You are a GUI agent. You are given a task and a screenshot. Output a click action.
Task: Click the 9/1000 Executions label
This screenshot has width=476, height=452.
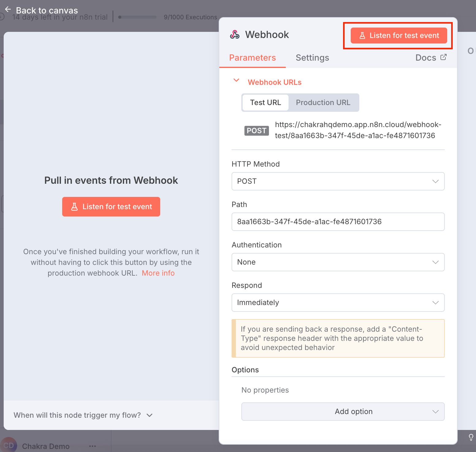tap(190, 17)
